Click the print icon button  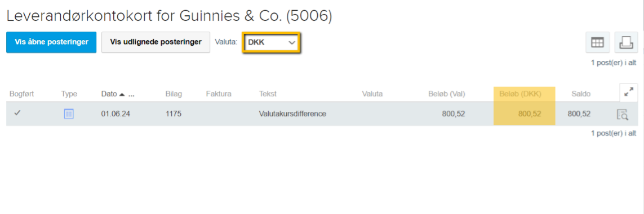pos(626,42)
